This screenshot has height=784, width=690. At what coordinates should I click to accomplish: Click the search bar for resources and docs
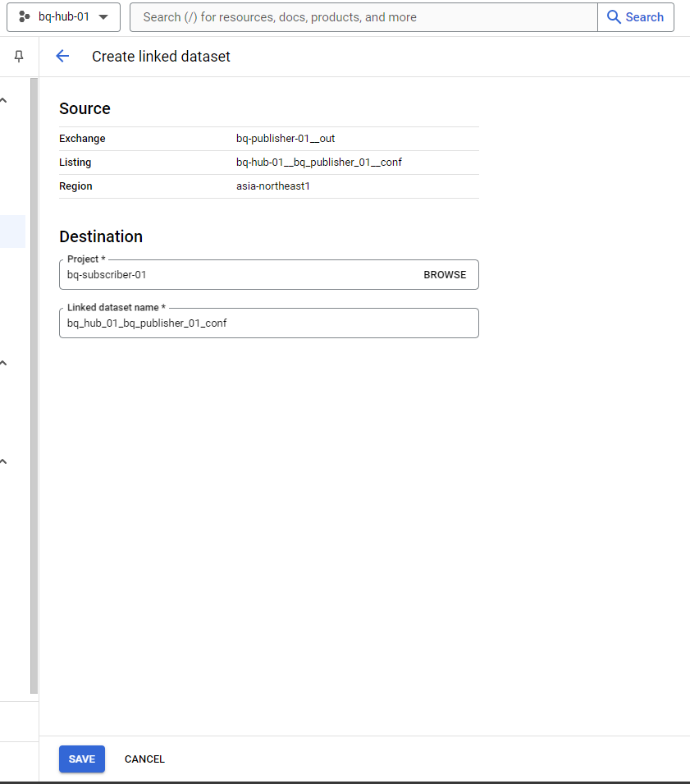(x=363, y=17)
